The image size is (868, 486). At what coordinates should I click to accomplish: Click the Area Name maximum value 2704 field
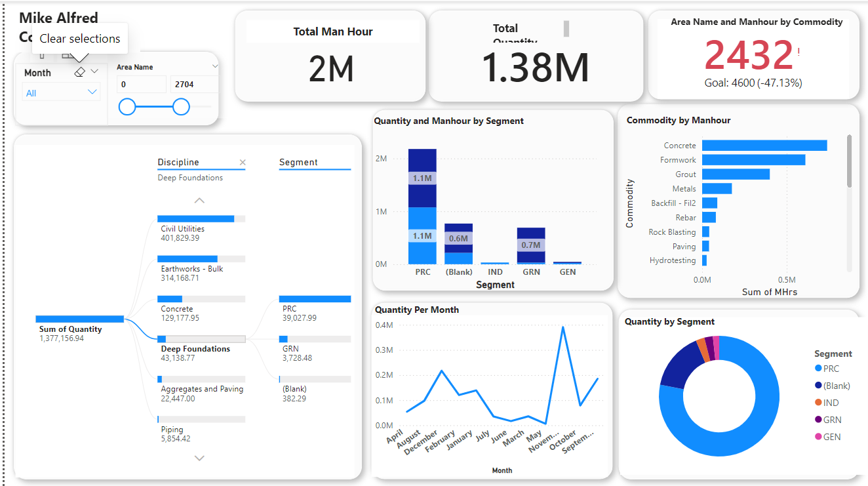(x=195, y=84)
